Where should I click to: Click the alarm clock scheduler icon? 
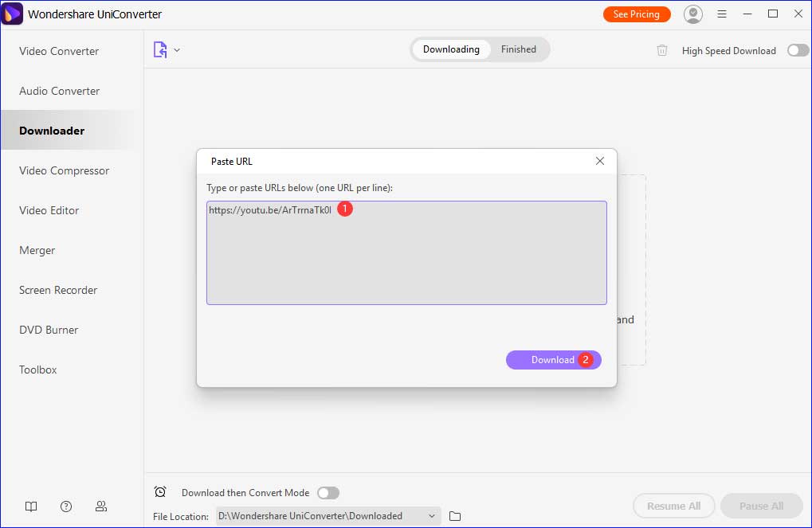point(160,492)
